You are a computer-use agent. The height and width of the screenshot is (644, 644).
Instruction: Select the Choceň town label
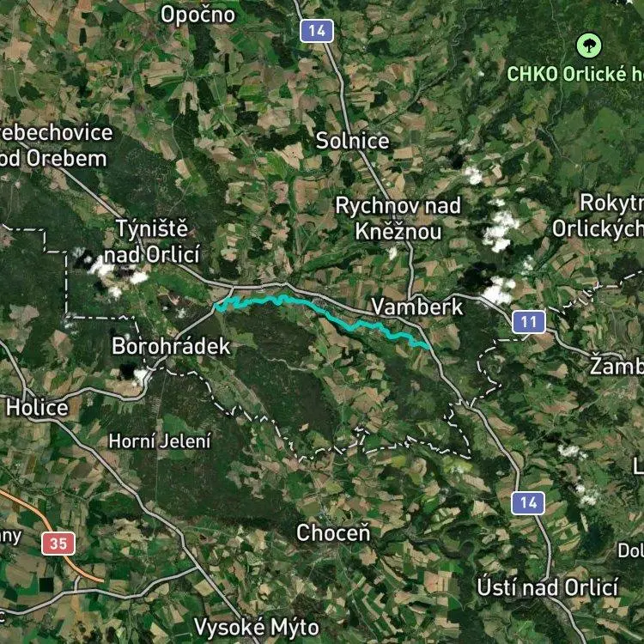tap(333, 532)
